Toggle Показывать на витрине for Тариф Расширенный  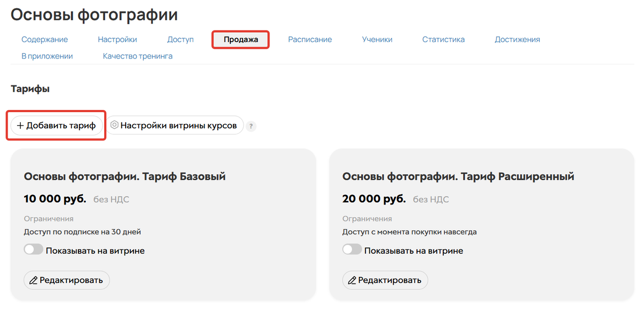(352, 250)
